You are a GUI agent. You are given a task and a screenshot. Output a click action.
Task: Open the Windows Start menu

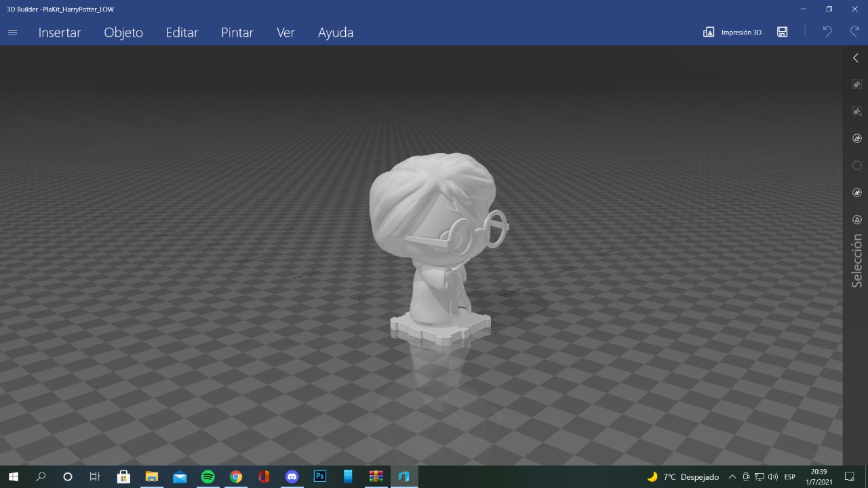(x=13, y=477)
